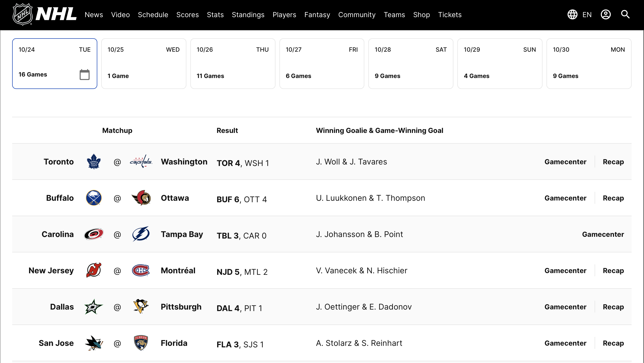Click the Florida Panthers logo

tap(141, 343)
